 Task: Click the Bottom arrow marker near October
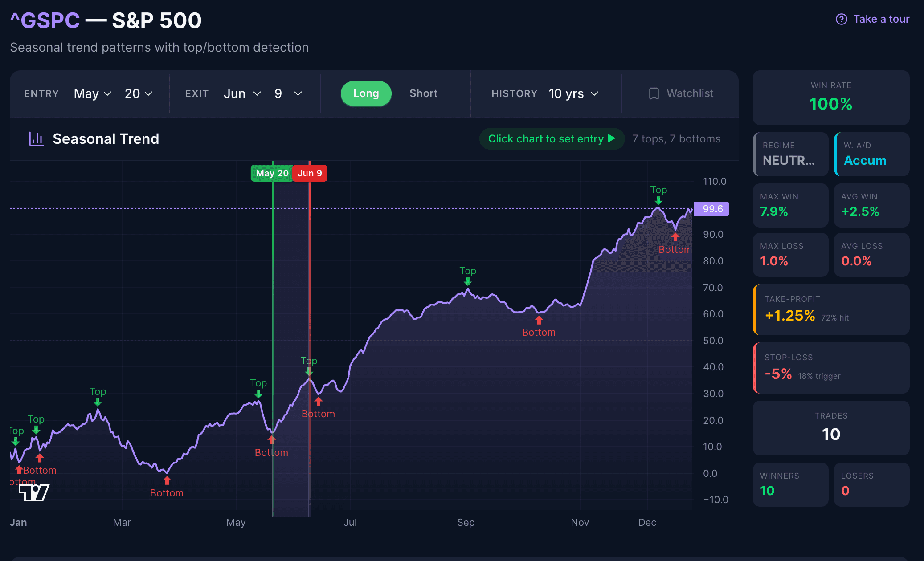(x=539, y=320)
